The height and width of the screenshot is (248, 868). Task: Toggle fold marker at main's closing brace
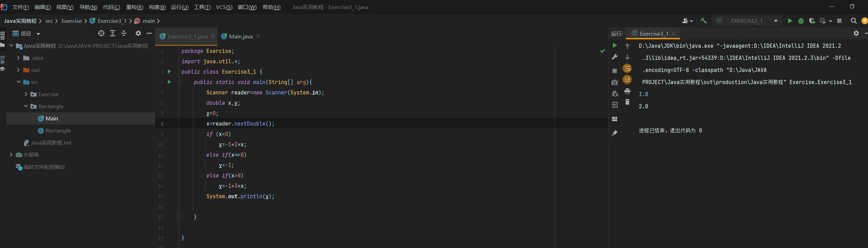coord(179,217)
